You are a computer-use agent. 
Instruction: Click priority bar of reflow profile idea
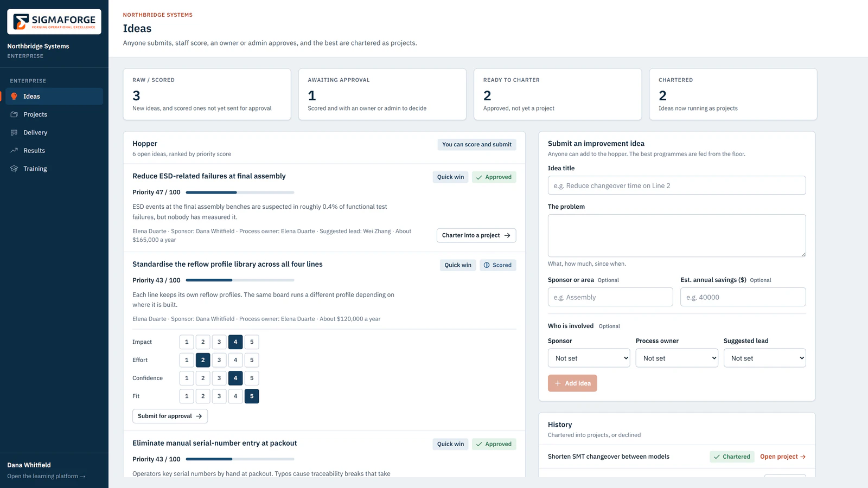point(240,280)
